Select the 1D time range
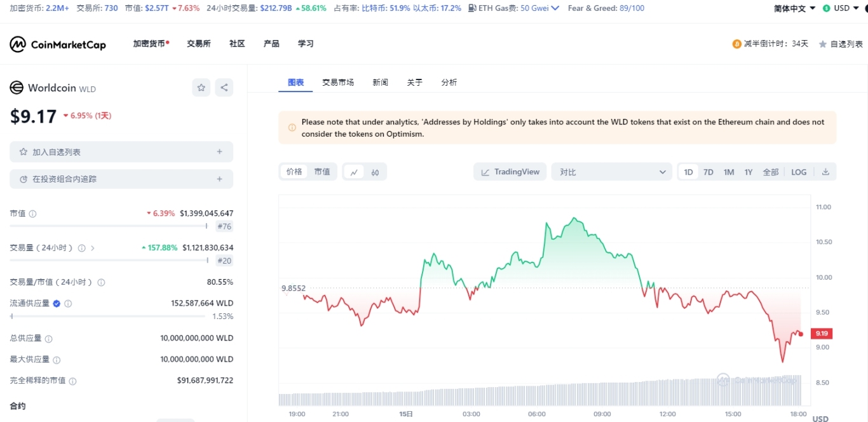This screenshot has height=422, width=868. tap(688, 172)
